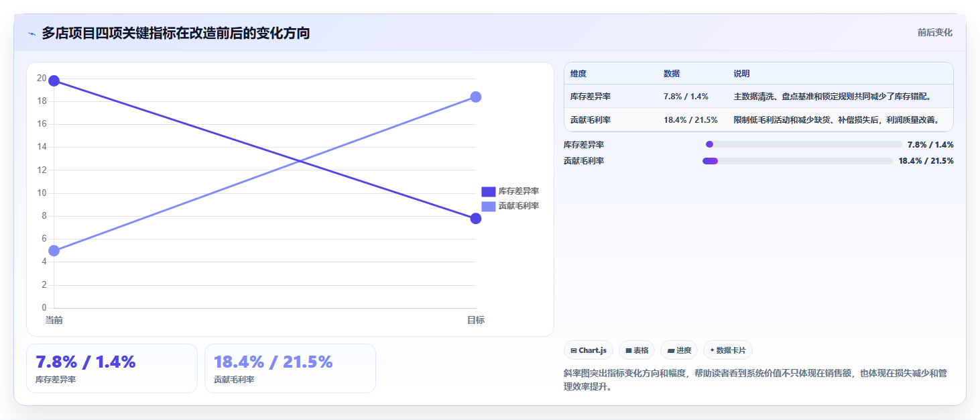Click the 目标 x-axis label

click(476, 320)
